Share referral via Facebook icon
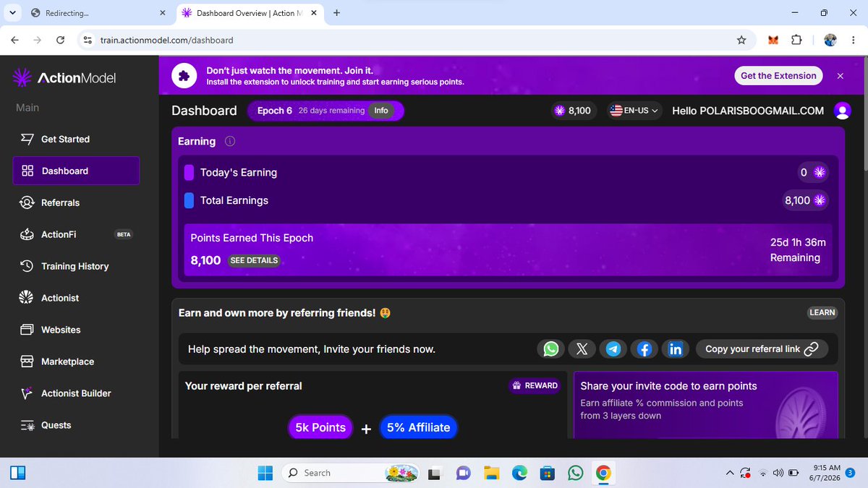This screenshot has width=868, height=488. (x=644, y=349)
